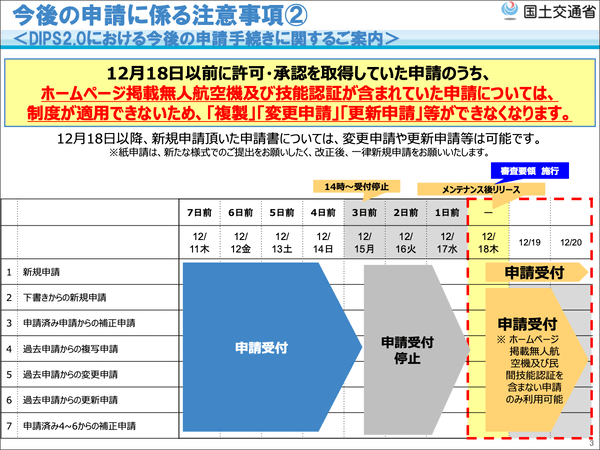Click row 3 label 申請済み申請からの補正申請
The height and width of the screenshot is (450, 600).
coord(79,323)
